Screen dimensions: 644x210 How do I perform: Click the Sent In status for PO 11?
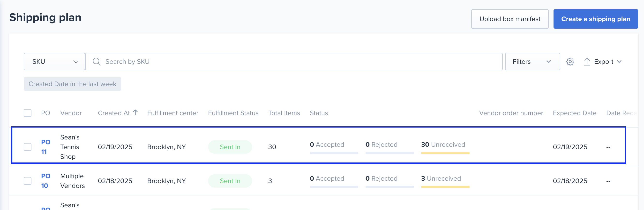(230, 147)
